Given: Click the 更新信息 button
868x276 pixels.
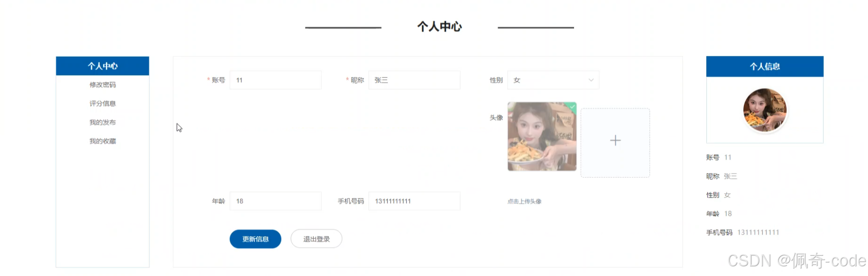Looking at the screenshot, I should (x=255, y=239).
